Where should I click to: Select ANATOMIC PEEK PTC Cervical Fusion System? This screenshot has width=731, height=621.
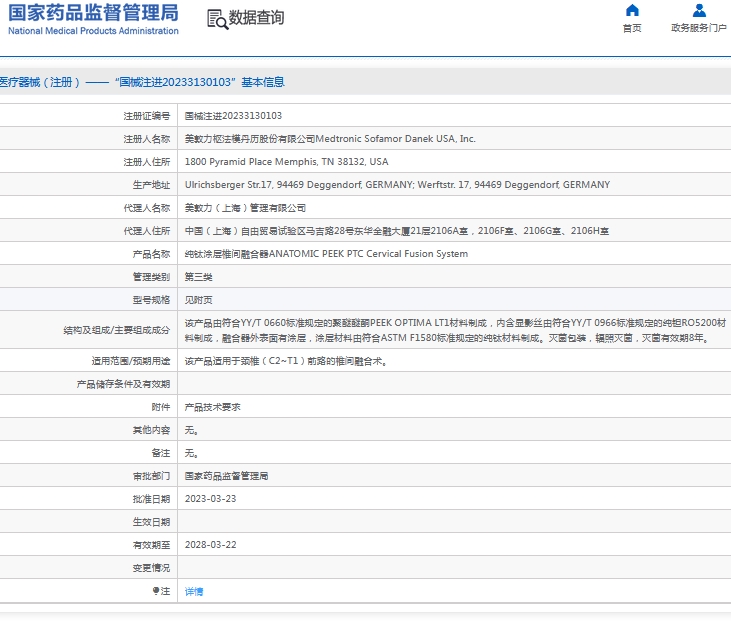point(326,254)
